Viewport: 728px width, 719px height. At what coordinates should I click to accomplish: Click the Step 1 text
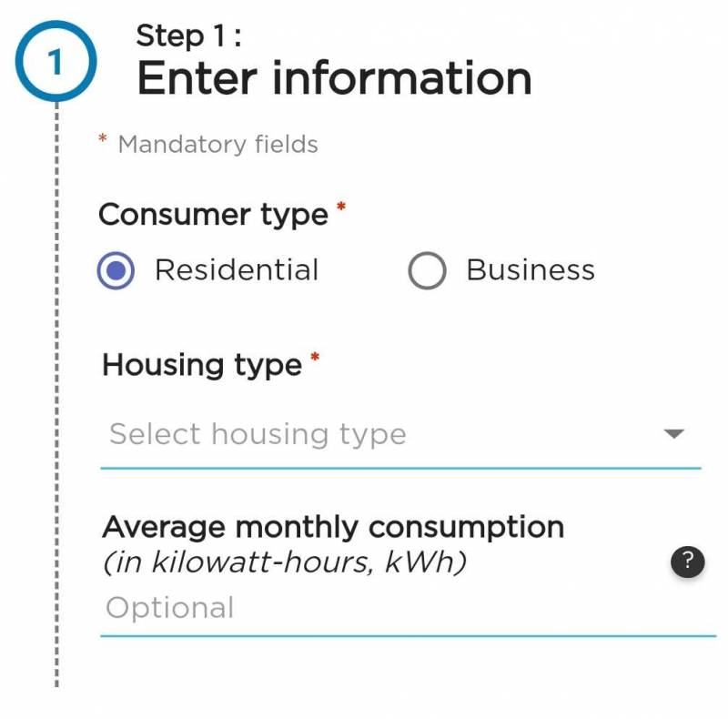coord(188,35)
